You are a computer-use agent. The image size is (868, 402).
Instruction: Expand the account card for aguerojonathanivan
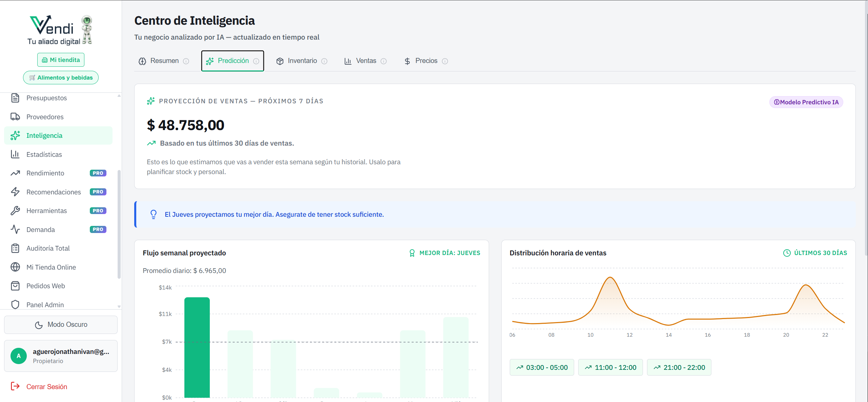pos(61,356)
